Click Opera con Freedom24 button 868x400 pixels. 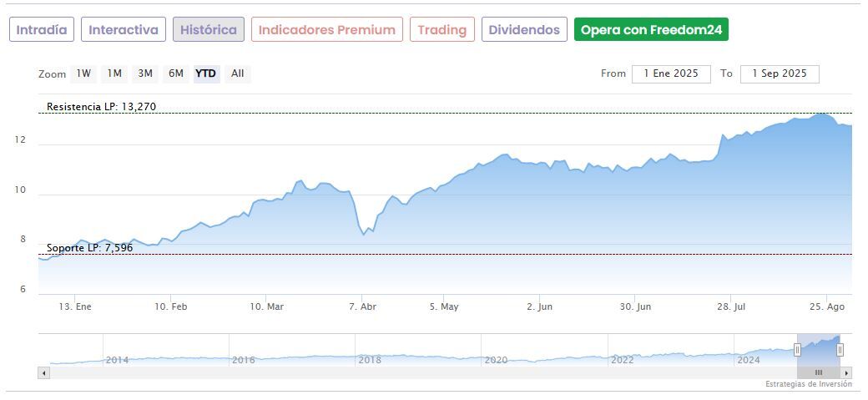click(651, 30)
